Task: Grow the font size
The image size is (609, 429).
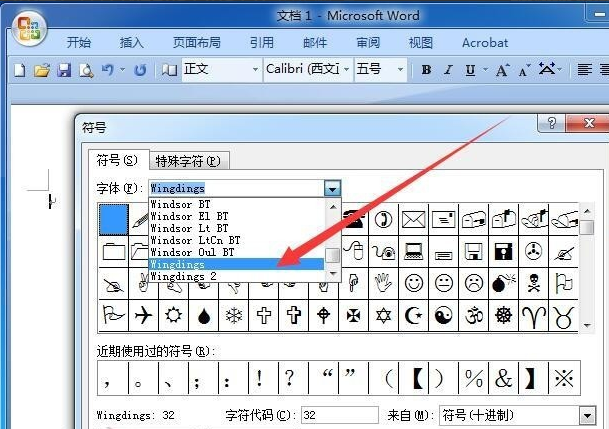Action: [x=502, y=70]
